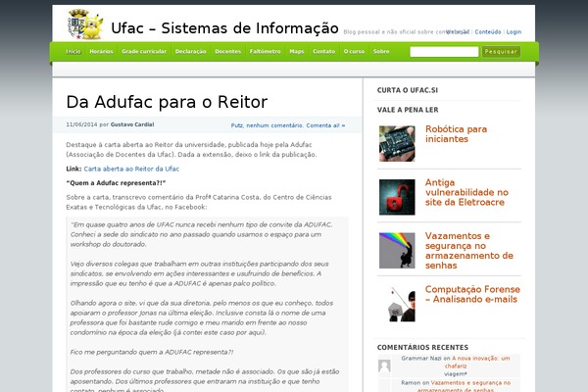This screenshot has height=392, width=588.
Task: Open the Maps menu item
Action: coord(297,51)
